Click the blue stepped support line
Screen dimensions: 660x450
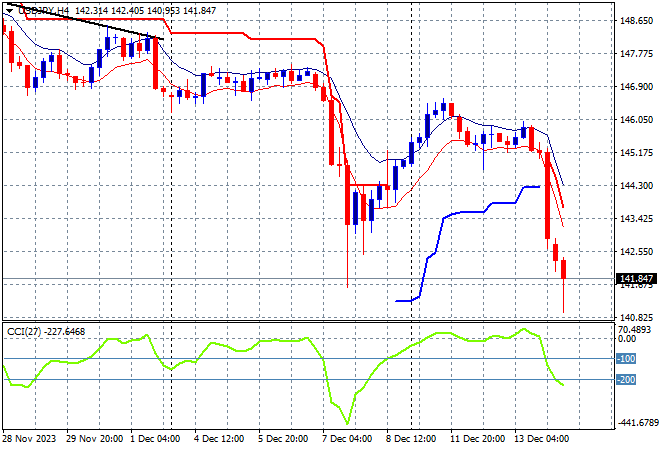470,212
